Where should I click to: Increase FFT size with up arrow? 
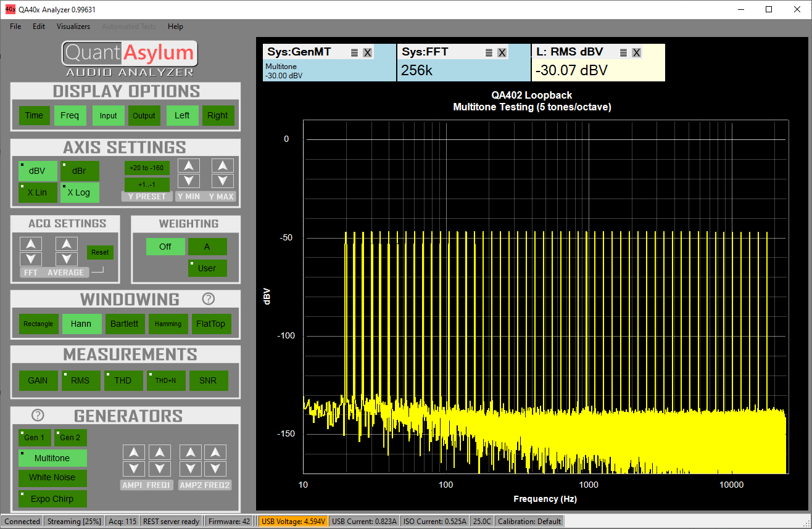click(31, 244)
